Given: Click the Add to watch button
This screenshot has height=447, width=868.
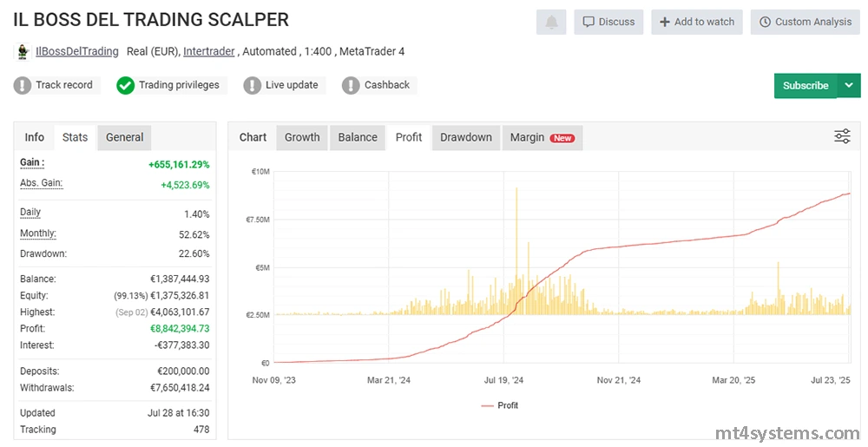Looking at the screenshot, I should [696, 22].
